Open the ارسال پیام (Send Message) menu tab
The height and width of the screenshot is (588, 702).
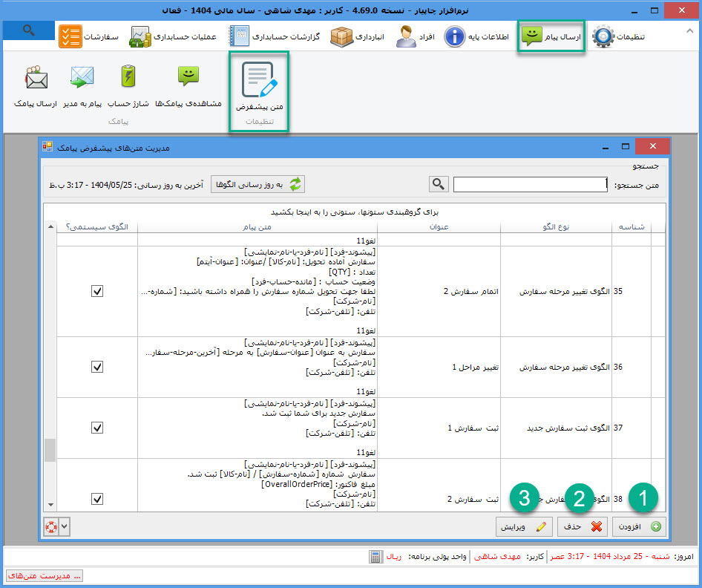pyautogui.click(x=551, y=36)
